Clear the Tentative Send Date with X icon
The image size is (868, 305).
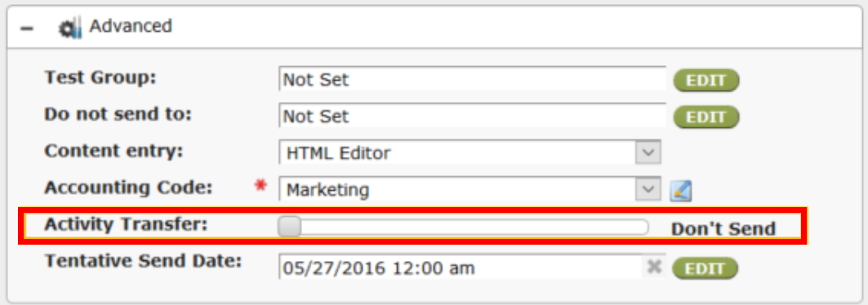654,267
